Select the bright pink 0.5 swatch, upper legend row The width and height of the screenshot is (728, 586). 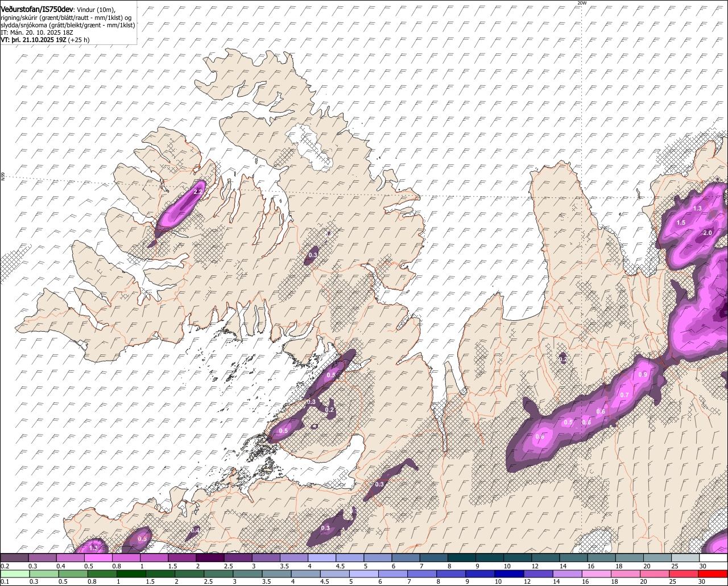(98, 558)
